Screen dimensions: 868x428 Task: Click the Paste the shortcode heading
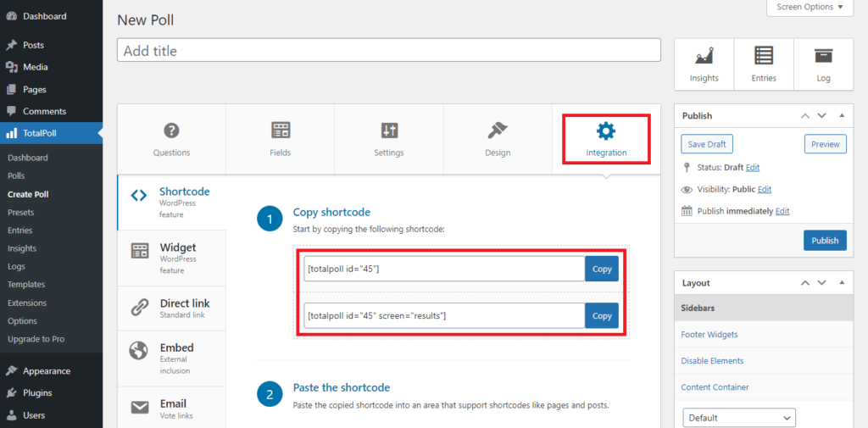click(341, 387)
